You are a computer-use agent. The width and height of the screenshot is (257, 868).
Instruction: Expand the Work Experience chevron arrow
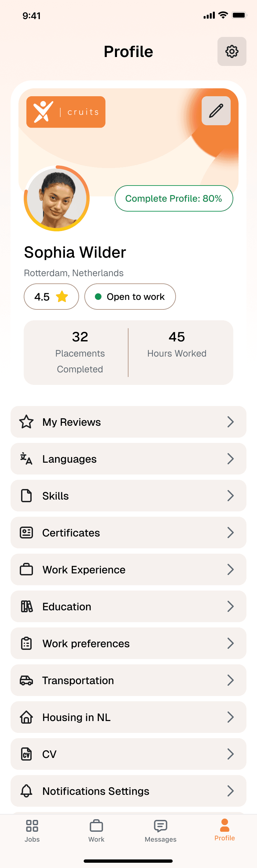[x=230, y=569]
